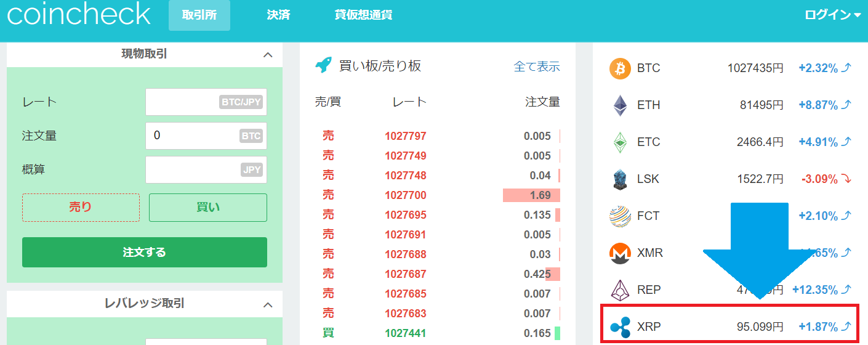Click the Monero XMR coin icon
Image resolution: width=868 pixels, height=345 pixels.
(620, 253)
